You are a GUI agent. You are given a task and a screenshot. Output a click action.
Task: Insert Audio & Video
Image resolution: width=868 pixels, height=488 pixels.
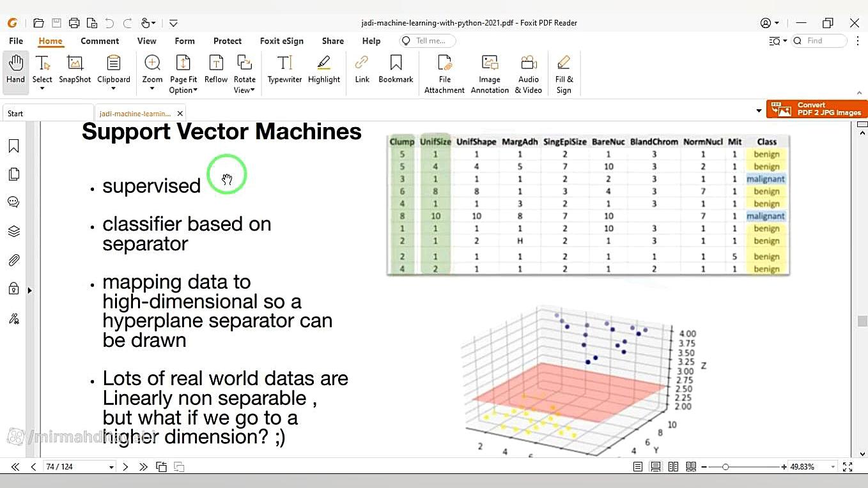[529, 74]
